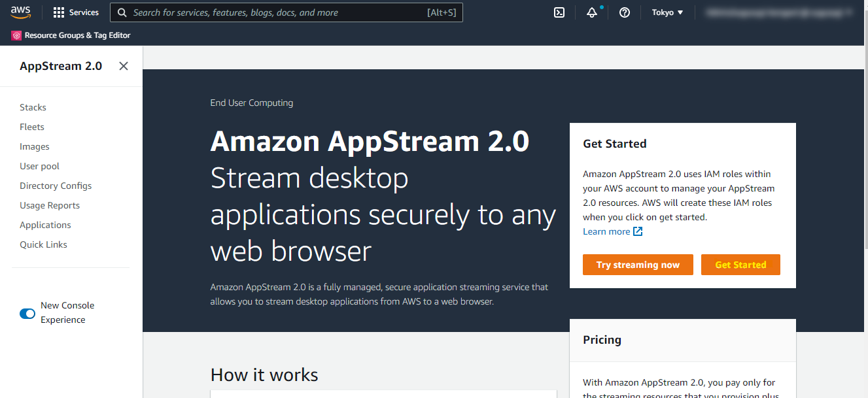This screenshot has width=868, height=398.
Task: Open the Tokyo region selector
Action: point(667,12)
